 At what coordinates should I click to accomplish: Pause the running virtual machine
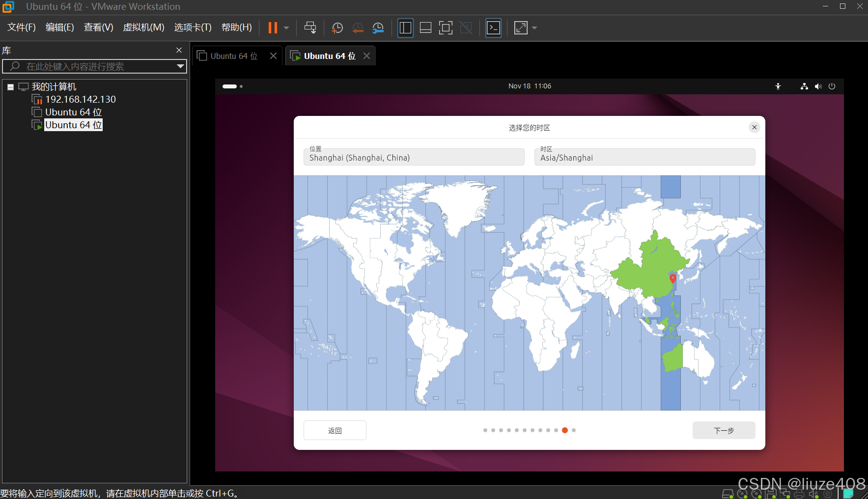point(273,28)
